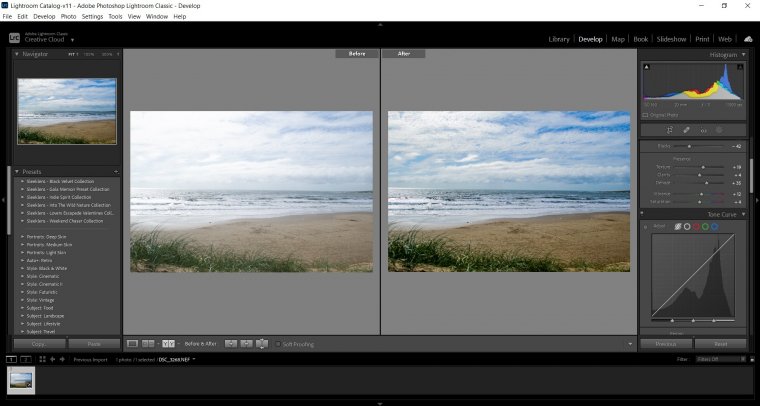Add a new preset with plus icon
This screenshot has height=406, width=760.
[116, 172]
